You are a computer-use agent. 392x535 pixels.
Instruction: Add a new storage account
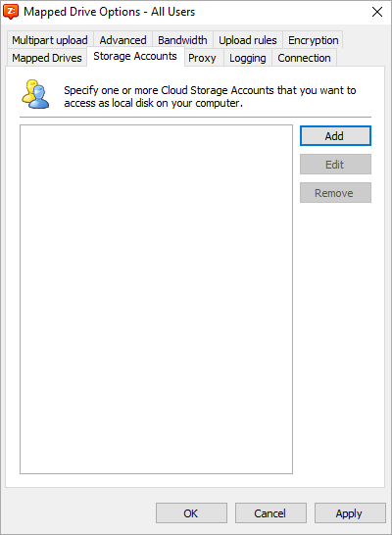335,136
